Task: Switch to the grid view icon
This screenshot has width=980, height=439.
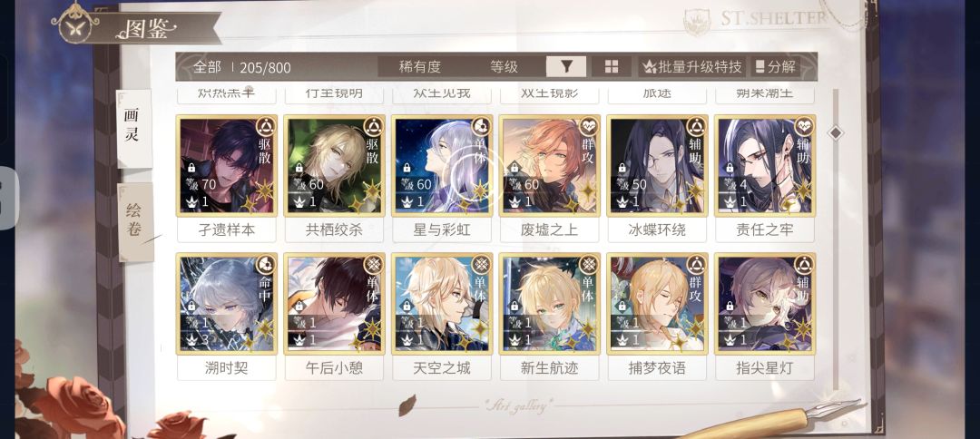Action: coord(612,67)
